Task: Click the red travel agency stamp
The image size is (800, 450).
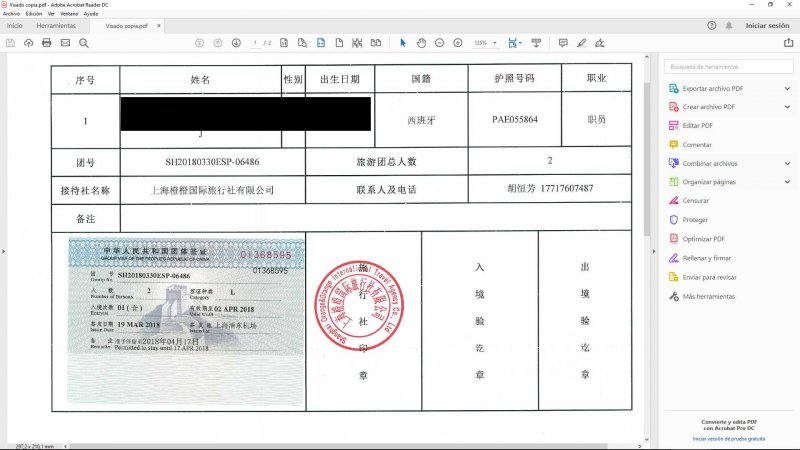Action: (x=359, y=306)
